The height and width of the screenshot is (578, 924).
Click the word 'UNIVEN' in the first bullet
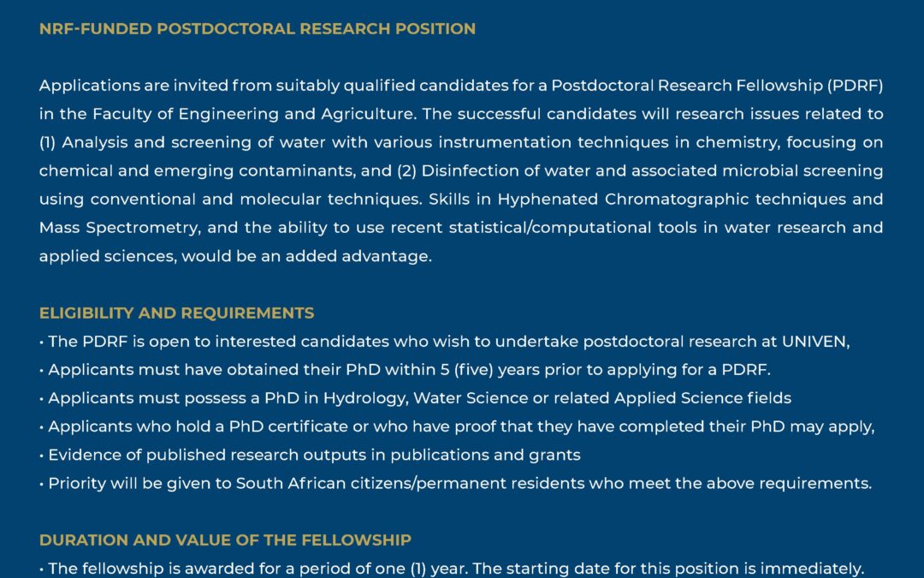click(815, 342)
